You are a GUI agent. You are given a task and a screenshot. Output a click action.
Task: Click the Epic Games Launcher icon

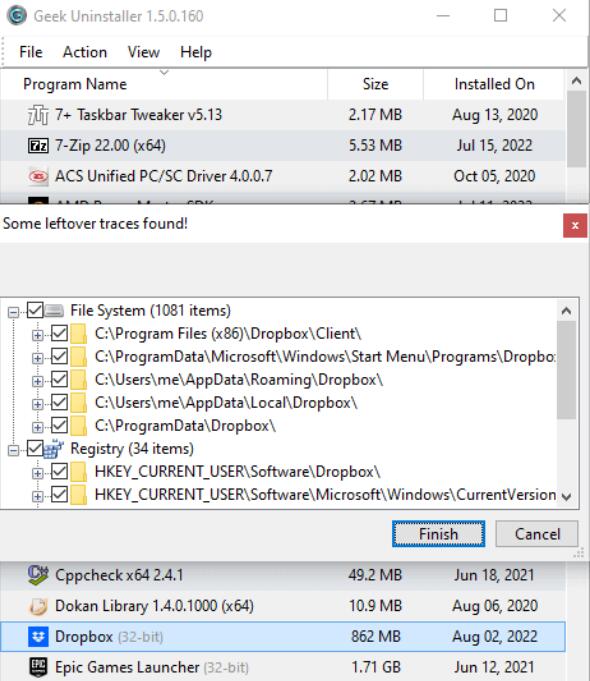point(38,667)
